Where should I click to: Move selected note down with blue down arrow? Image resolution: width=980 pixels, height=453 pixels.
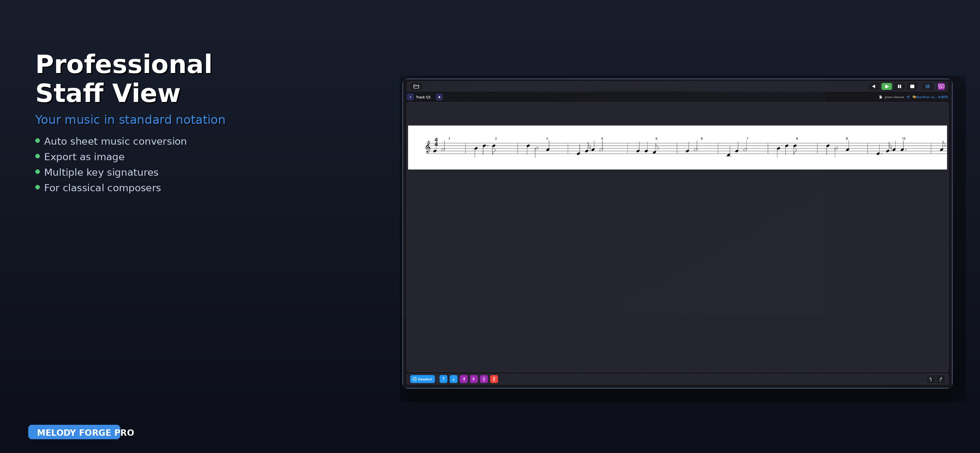click(x=453, y=379)
